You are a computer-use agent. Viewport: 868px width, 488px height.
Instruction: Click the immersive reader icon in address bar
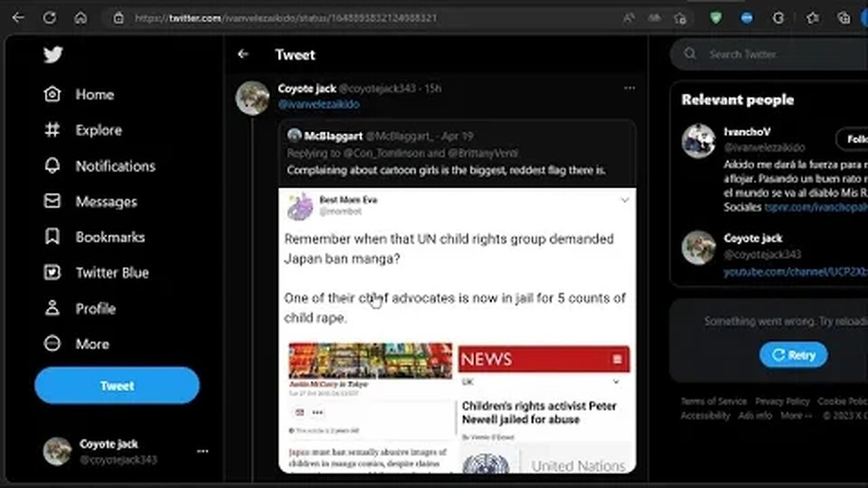tap(654, 18)
